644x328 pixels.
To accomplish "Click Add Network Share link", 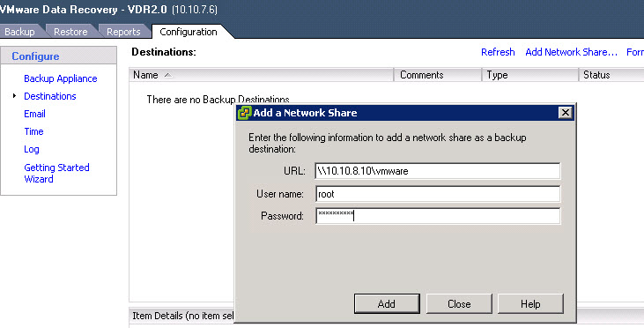I will tap(571, 52).
